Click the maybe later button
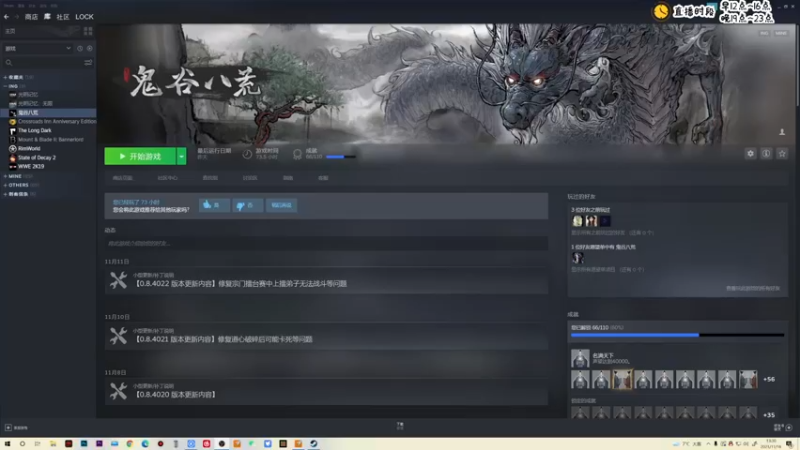 pos(281,205)
